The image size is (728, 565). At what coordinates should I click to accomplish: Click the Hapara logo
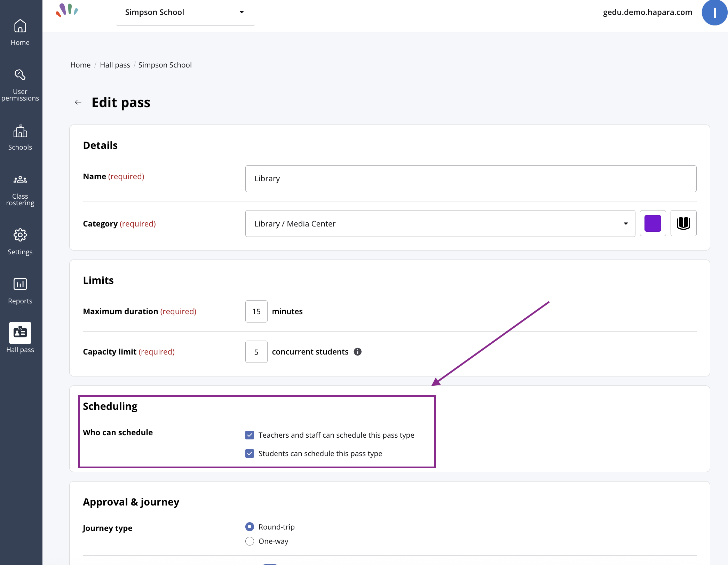pyautogui.click(x=67, y=10)
